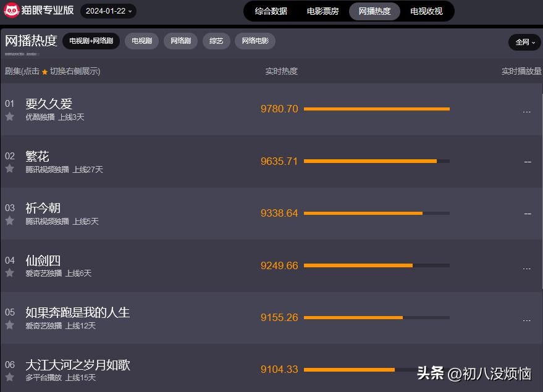Select the 网播热度 tab
Image resolution: width=543 pixels, height=392 pixels.
[x=374, y=11]
